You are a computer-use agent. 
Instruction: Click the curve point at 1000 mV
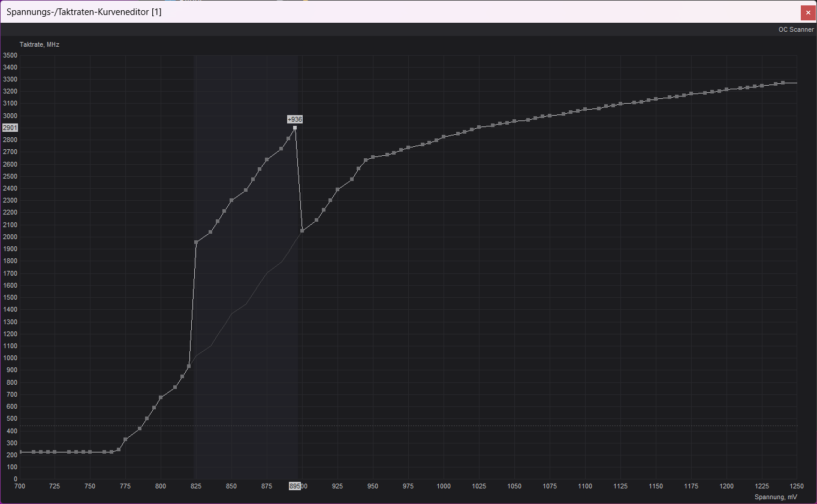[444, 137]
